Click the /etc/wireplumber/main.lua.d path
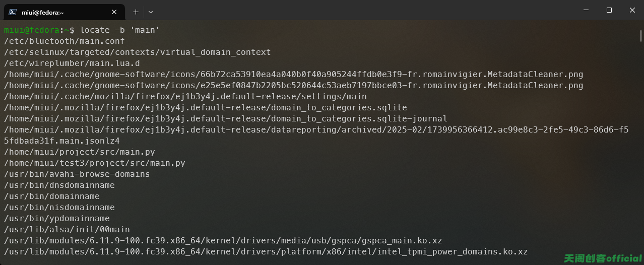Viewport: 644px width, 265px height. point(72,63)
